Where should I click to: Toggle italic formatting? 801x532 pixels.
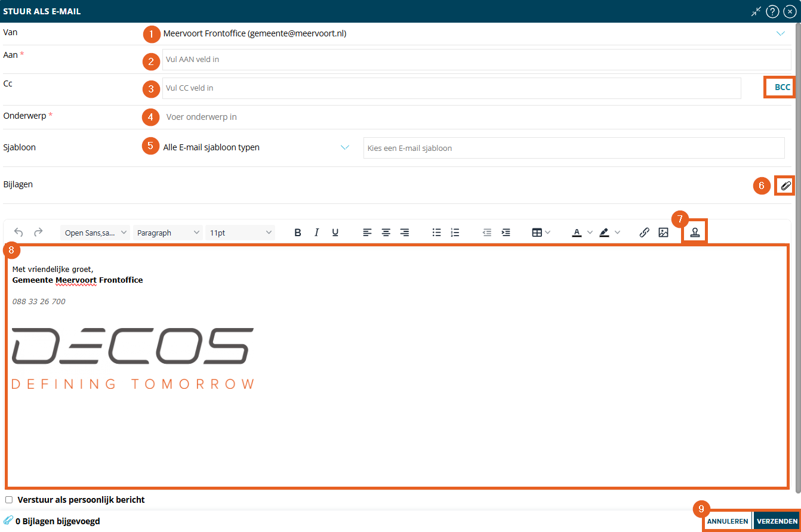[x=316, y=233]
